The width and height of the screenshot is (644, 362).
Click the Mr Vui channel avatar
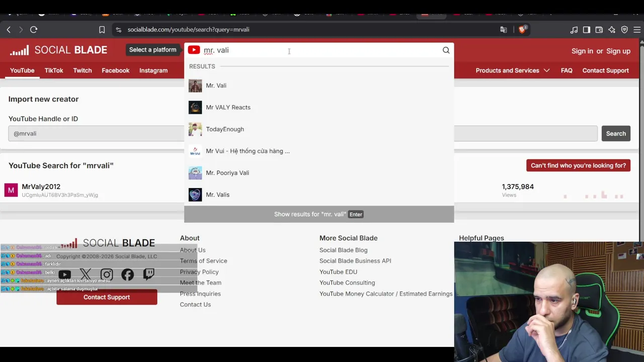pos(195,151)
